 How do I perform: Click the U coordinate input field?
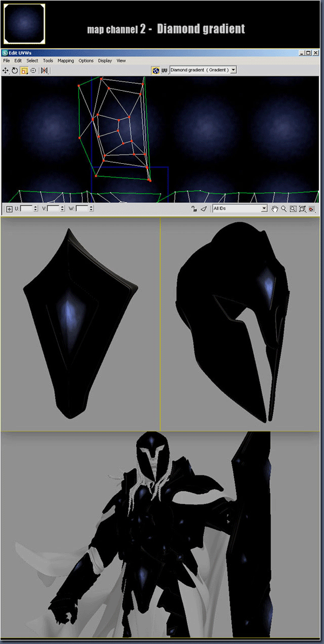click(26, 209)
